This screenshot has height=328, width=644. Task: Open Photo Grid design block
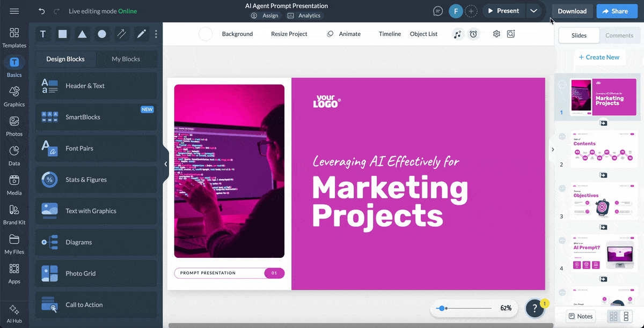point(97,273)
